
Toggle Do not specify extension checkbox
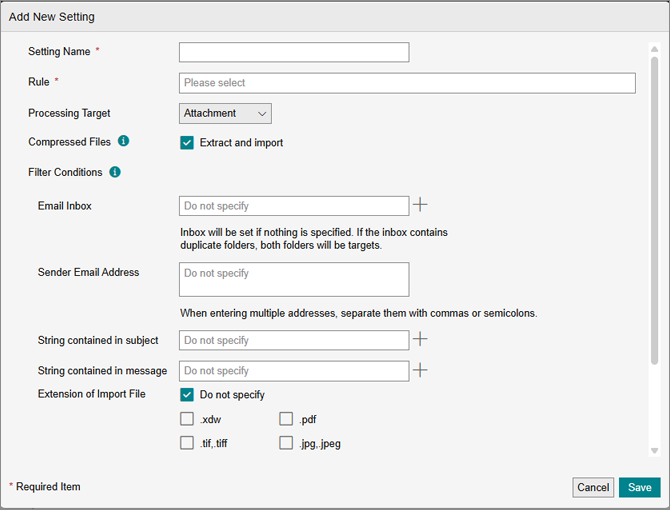click(187, 395)
